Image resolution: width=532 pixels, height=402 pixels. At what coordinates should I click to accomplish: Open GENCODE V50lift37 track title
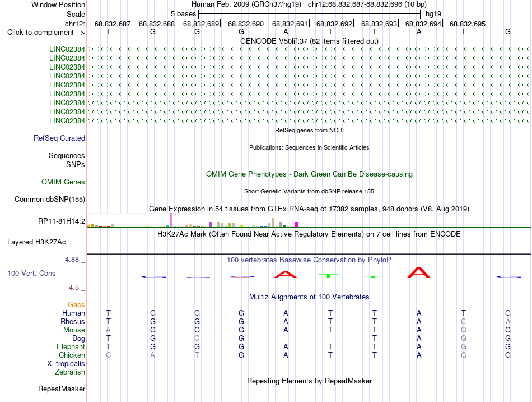[309, 41]
